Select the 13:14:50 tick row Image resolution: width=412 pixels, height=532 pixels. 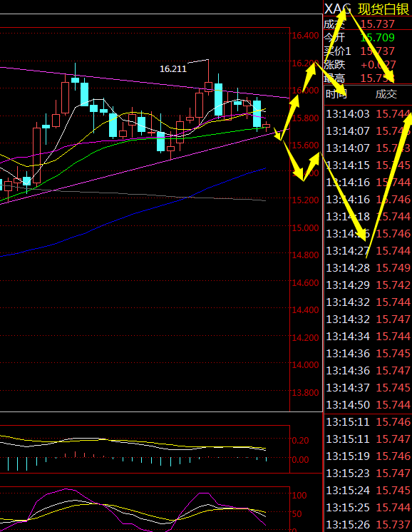coord(368,405)
